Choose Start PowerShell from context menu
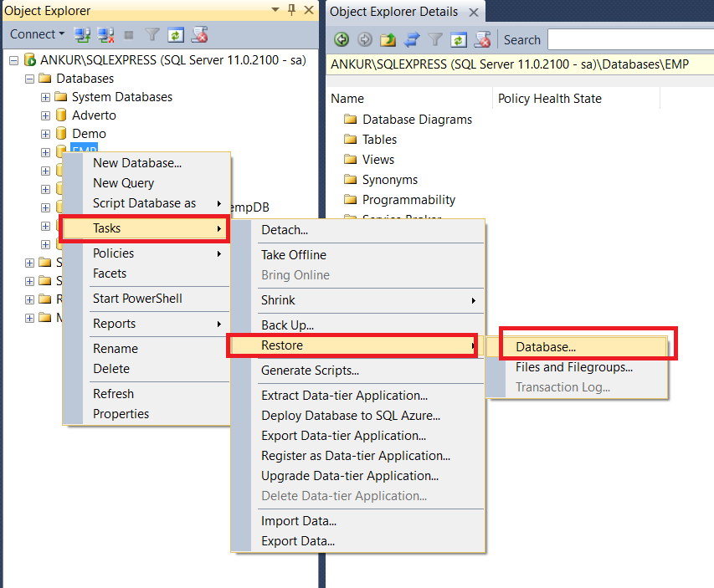 (146, 299)
